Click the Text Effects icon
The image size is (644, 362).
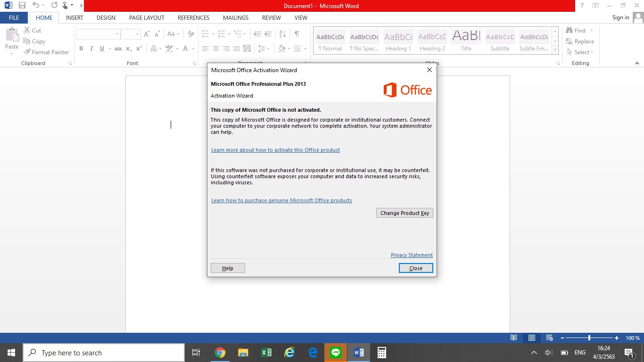(x=153, y=49)
